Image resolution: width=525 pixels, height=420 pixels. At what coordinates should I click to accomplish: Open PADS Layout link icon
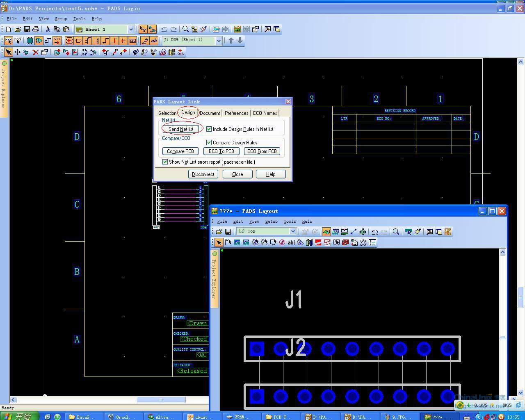click(x=237, y=29)
